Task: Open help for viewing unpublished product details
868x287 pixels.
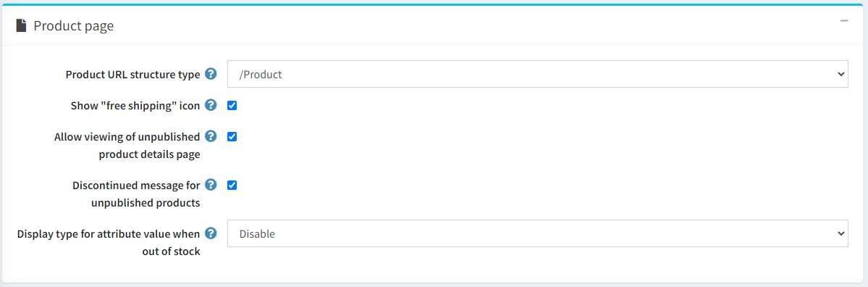Action: (211, 136)
